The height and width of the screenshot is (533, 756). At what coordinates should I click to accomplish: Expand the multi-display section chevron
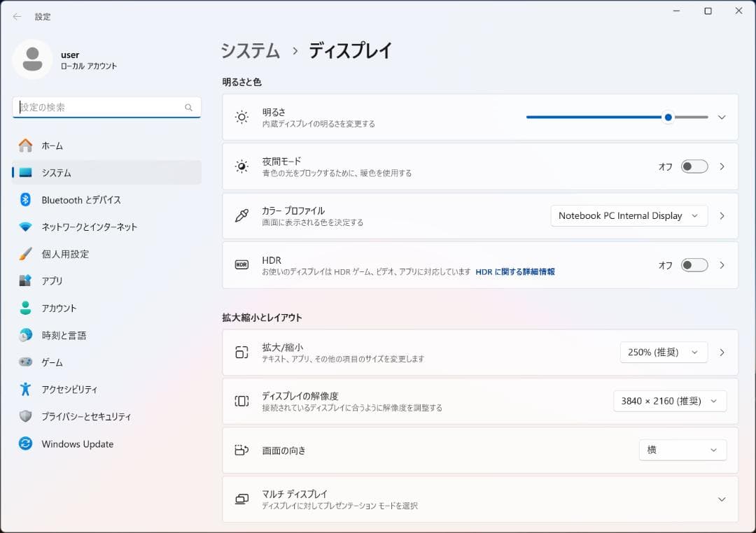coord(722,499)
